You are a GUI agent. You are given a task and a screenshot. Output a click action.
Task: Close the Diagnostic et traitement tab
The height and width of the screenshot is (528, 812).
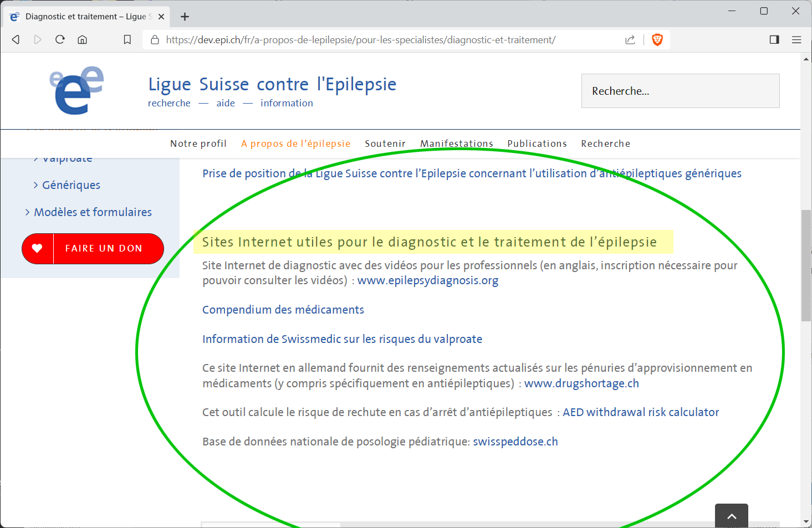161,17
